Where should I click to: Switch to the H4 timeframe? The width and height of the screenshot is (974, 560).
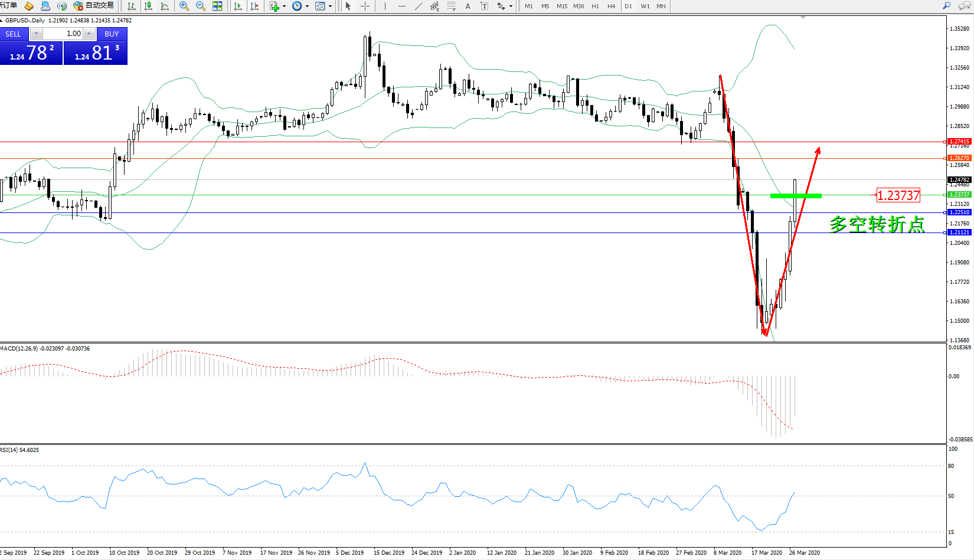tap(611, 6)
